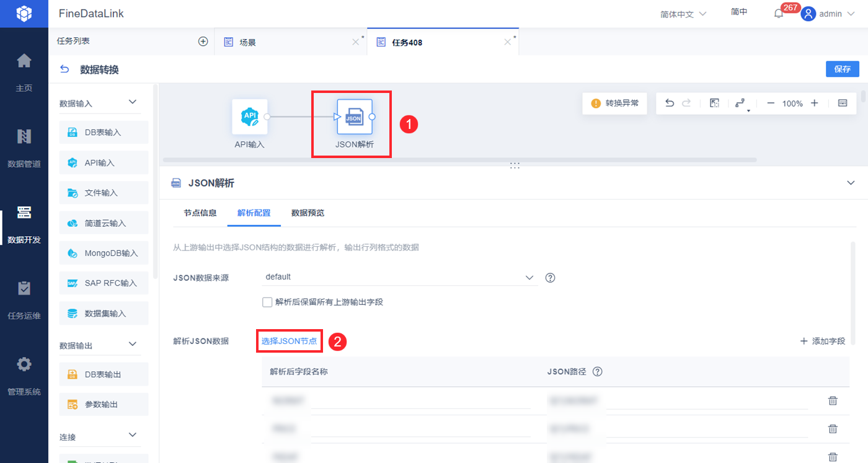Collapse the JSON解析 configuration panel
The image size is (868, 463).
tap(850, 183)
